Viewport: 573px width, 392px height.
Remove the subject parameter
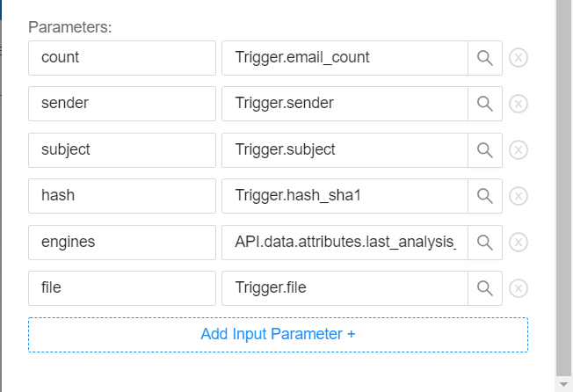[x=519, y=150]
